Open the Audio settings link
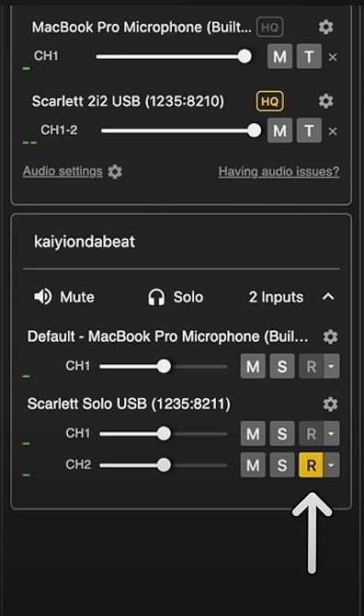Viewport: 364px width, 616px height. [x=63, y=171]
